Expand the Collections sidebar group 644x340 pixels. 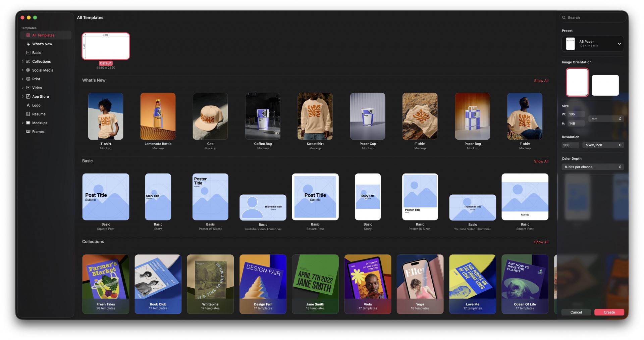22,61
